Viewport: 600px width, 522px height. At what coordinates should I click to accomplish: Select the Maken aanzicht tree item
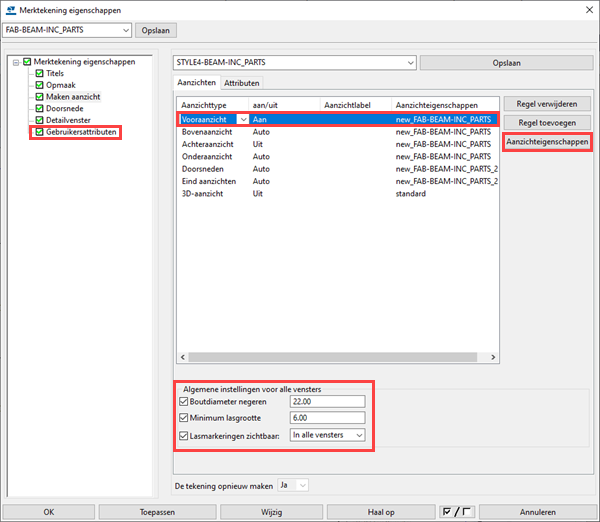click(x=73, y=97)
